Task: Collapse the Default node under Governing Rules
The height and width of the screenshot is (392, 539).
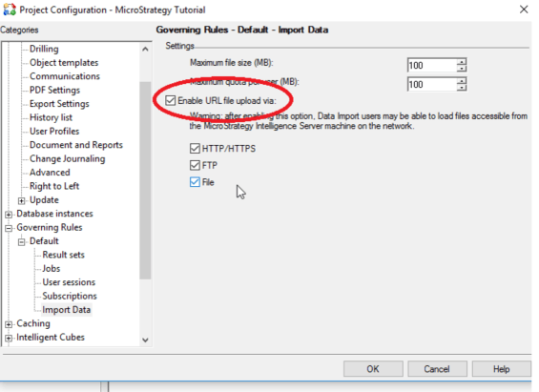Action: 21,242
